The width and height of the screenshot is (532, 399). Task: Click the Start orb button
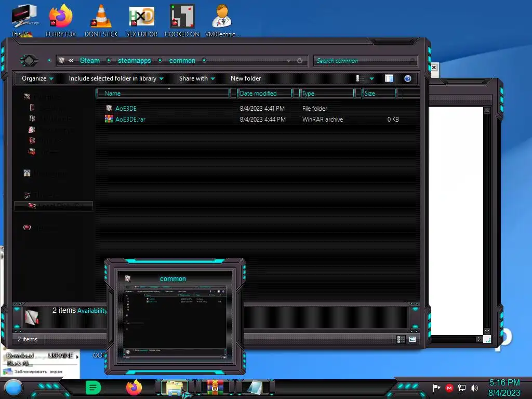(14, 388)
